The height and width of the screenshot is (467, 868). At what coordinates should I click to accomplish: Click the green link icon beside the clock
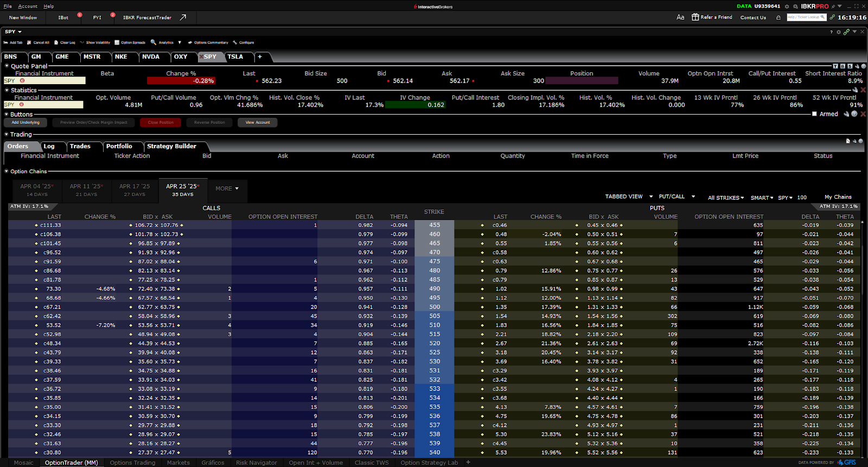click(832, 17)
